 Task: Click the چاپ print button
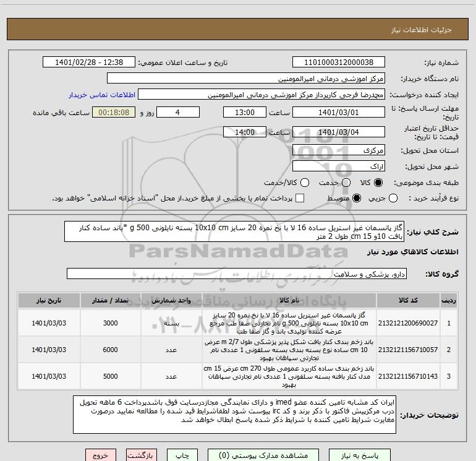coord(182,455)
